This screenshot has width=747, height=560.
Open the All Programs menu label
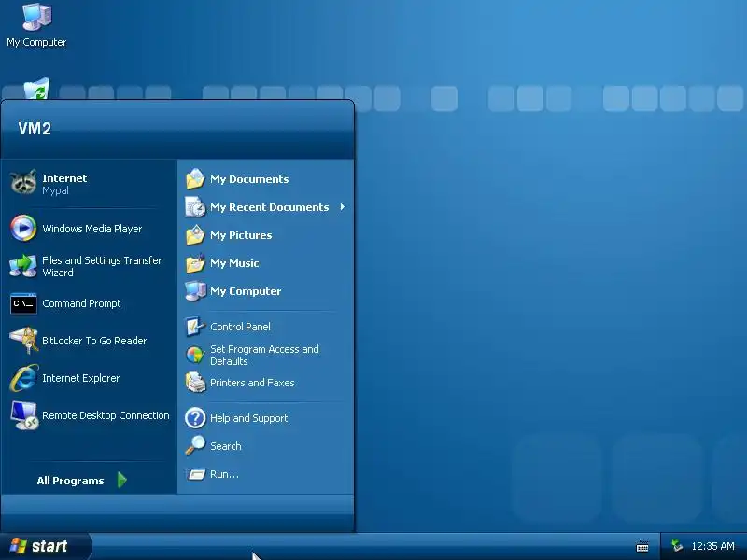[x=71, y=481]
